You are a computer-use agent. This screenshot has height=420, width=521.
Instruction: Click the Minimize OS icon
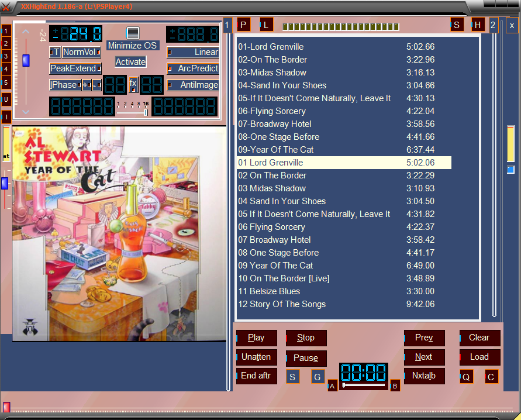133,33
